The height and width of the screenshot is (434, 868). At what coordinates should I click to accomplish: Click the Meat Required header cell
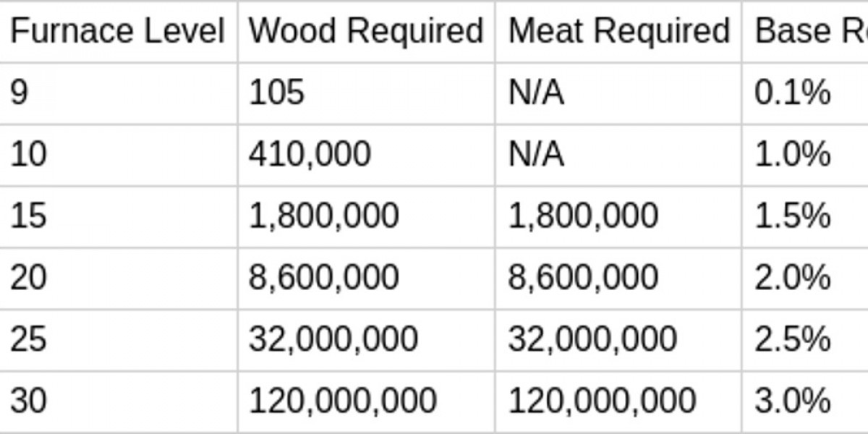click(618, 31)
